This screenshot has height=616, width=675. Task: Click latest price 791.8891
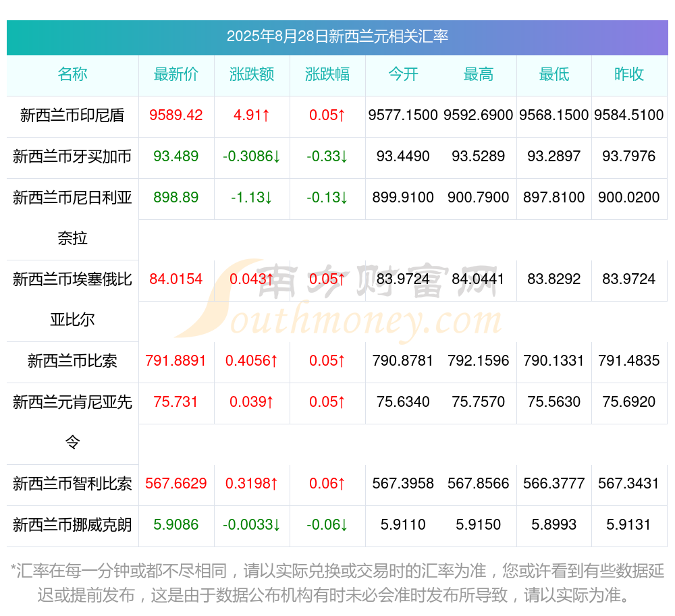tap(176, 360)
